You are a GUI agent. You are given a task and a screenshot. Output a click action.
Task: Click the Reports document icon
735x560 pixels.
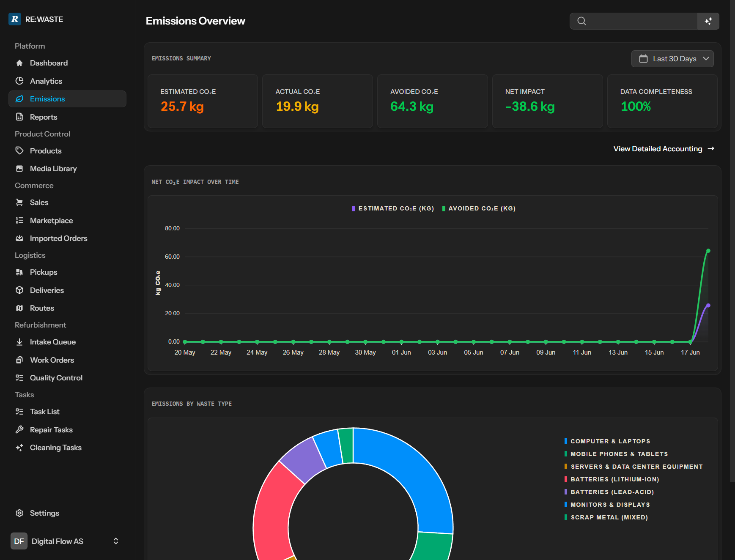(x=19, y=117)
